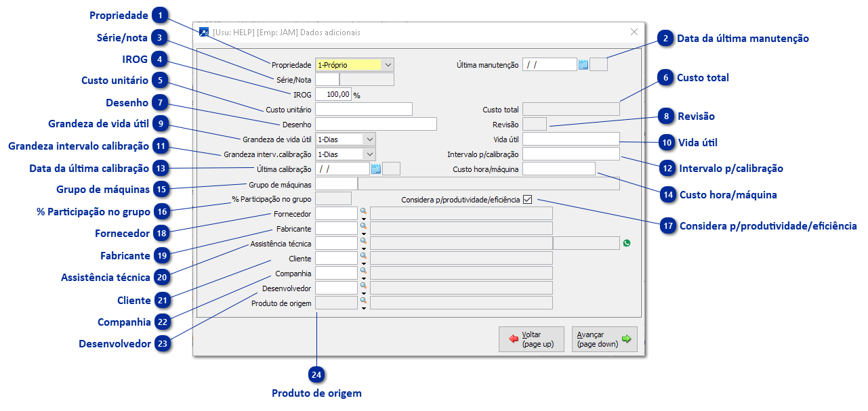Open the Propriedade dropdown
Viewport: 868px width, 411px height.
388,65
